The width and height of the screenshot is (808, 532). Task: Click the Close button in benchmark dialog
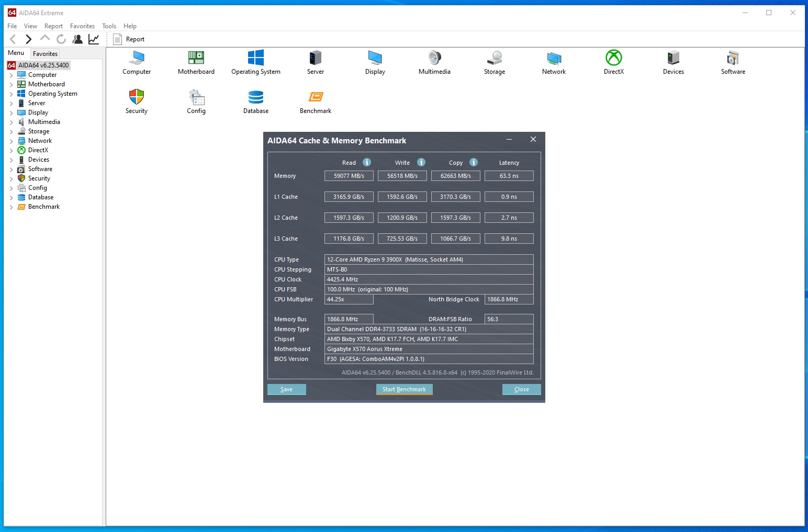(522, 389)
